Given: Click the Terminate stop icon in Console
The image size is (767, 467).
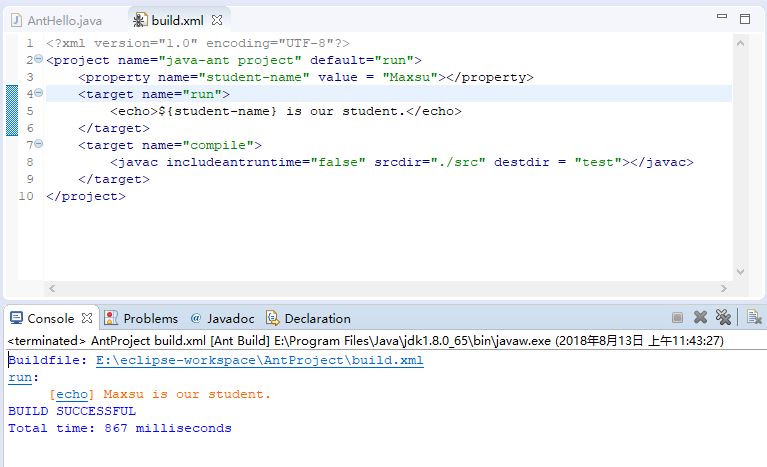Looking at the screenshot, I should [677, 318].
